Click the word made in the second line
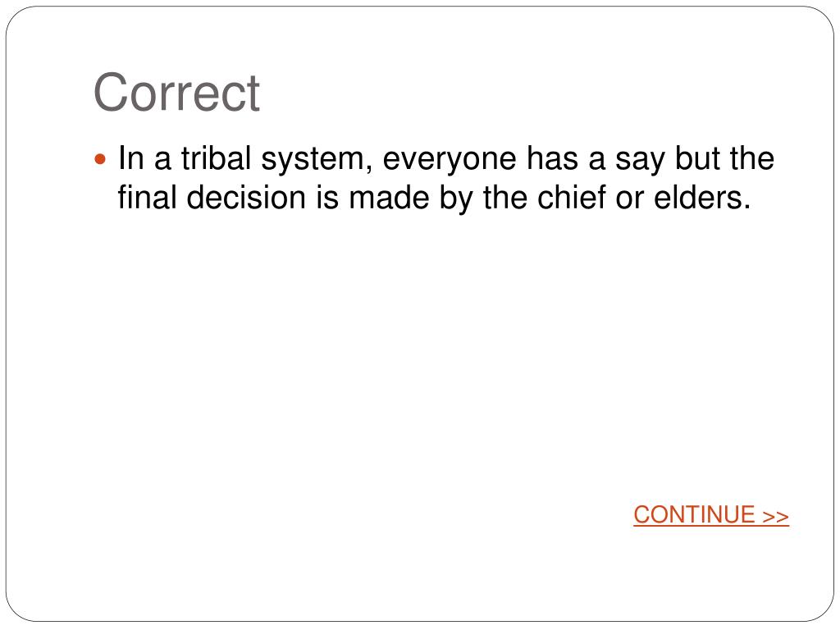840x630 pixels. click(x=390, y=197)
